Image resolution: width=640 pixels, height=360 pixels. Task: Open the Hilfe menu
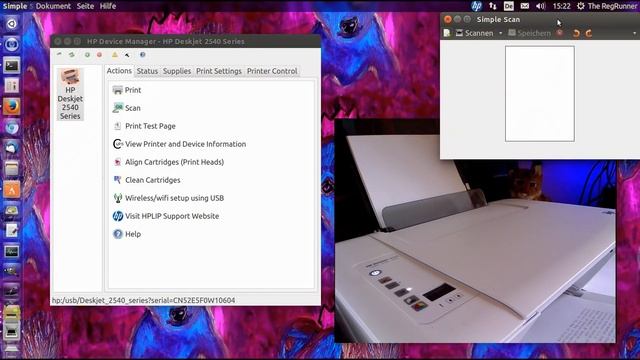[108, 6]
